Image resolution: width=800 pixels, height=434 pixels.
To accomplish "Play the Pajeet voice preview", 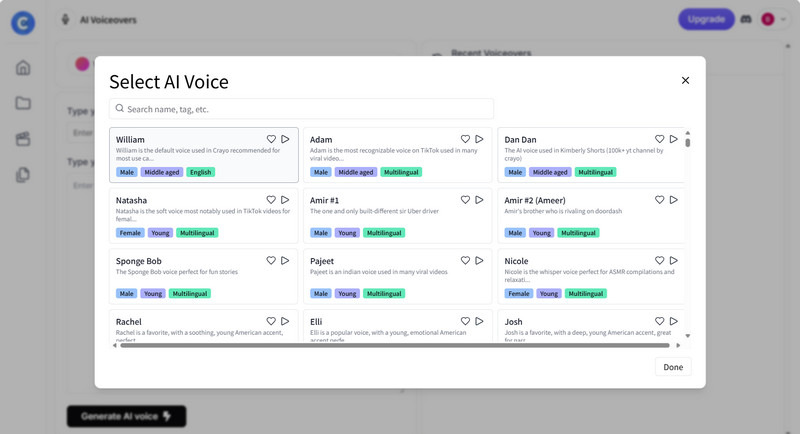I will tap(479, 261).
